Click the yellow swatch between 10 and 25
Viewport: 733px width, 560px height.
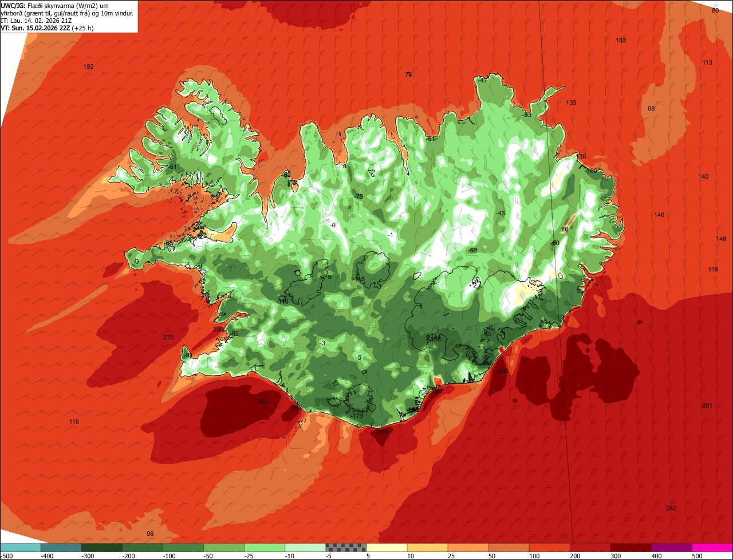pyautogui.click(x=427, y=547)
